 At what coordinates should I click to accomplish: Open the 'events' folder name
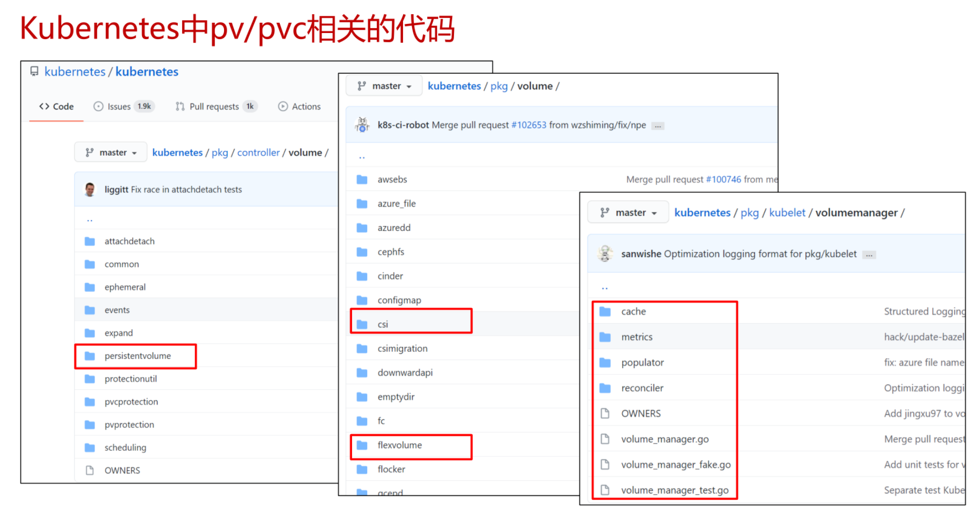click(x=117, y=310)
